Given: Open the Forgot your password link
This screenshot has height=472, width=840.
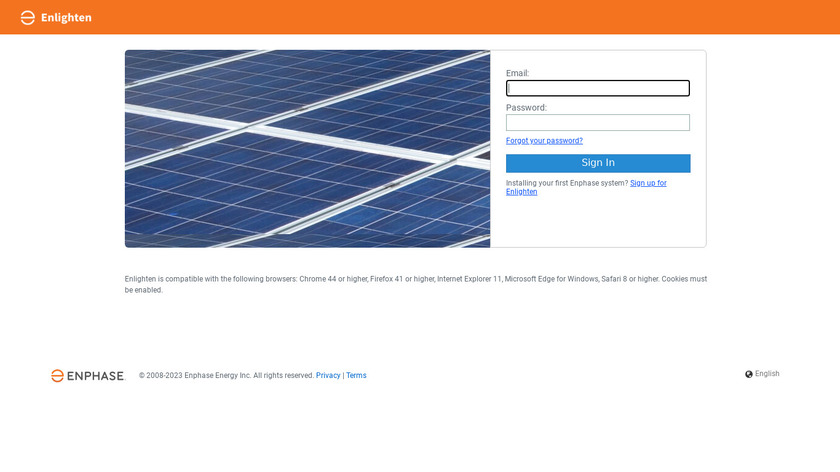Looking at the screenshot, I should (x=544, y=140).
